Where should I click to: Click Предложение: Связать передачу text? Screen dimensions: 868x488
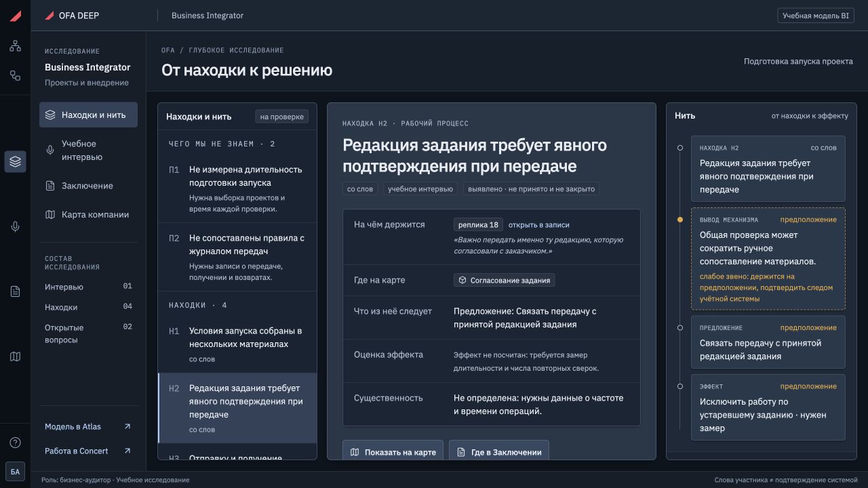(525, 318)
